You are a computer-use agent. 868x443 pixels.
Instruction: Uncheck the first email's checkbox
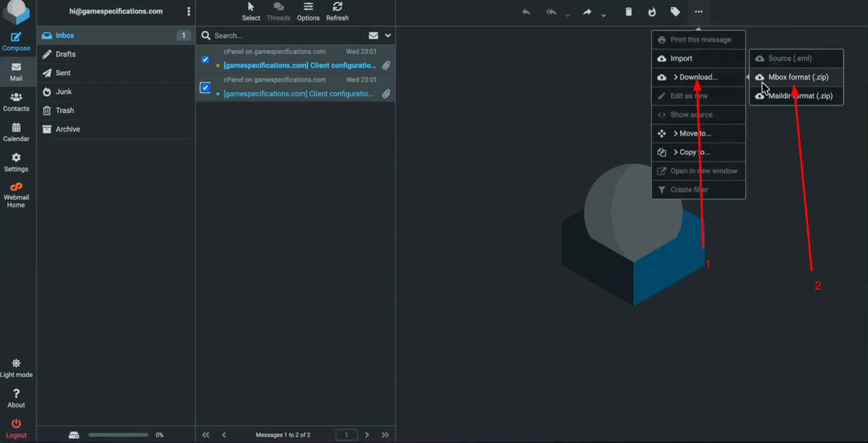tap(205, 60)
